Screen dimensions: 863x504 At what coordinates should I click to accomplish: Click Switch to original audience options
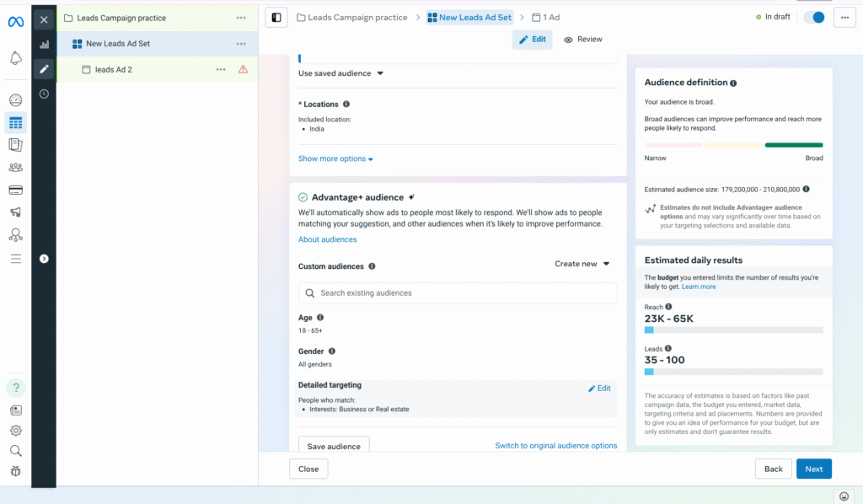click(556, 446)
